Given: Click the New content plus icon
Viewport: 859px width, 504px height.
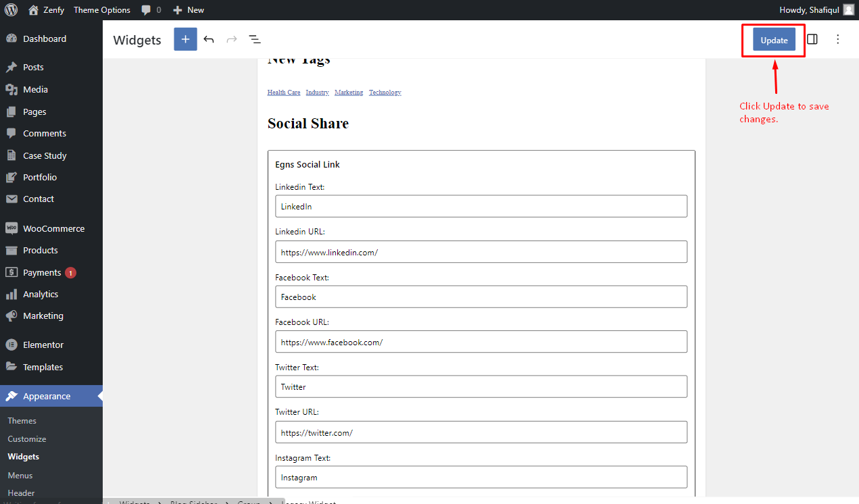Looking at the screenshot, I should [178, 10].
